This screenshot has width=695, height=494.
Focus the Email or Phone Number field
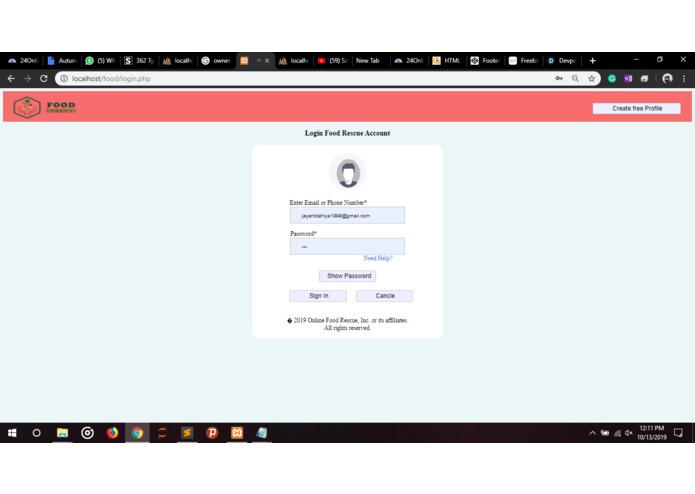[348, 215]
